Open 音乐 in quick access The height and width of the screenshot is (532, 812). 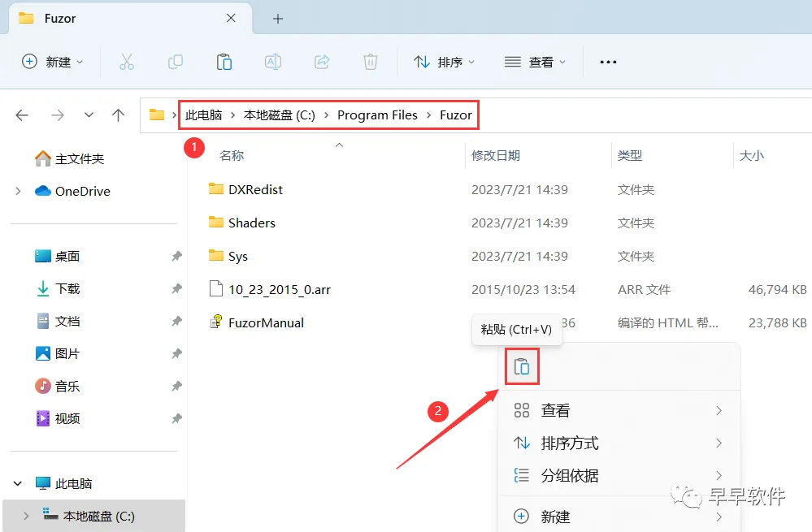[x=58, y=386]
